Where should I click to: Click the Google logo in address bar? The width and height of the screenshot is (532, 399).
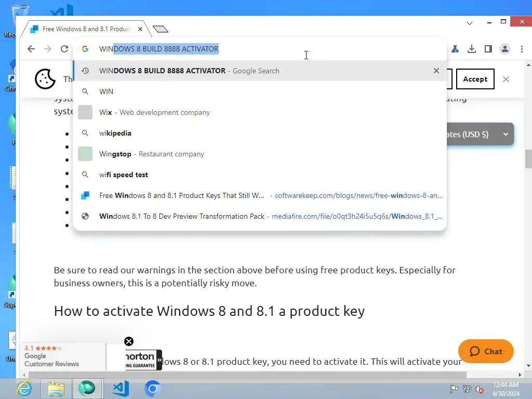[85, 49]
